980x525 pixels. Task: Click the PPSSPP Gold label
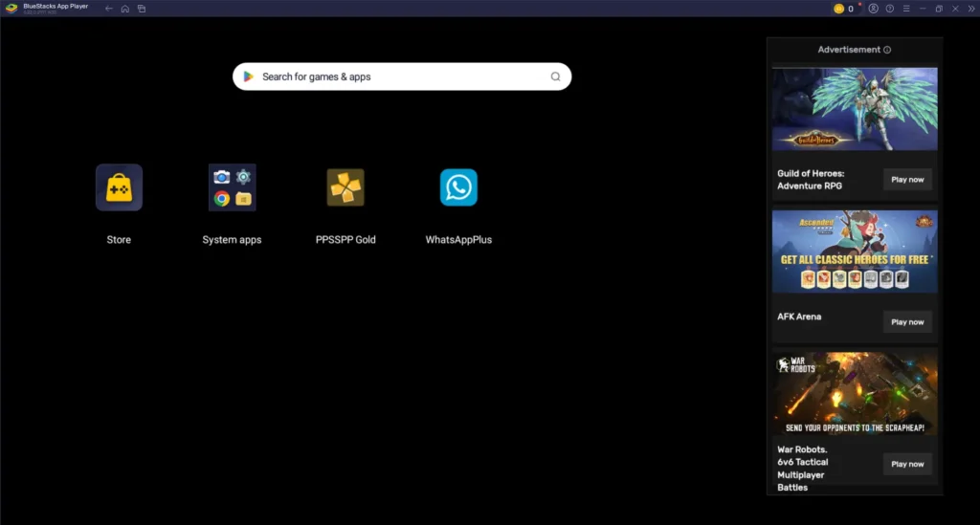click(x=345, y=240)
